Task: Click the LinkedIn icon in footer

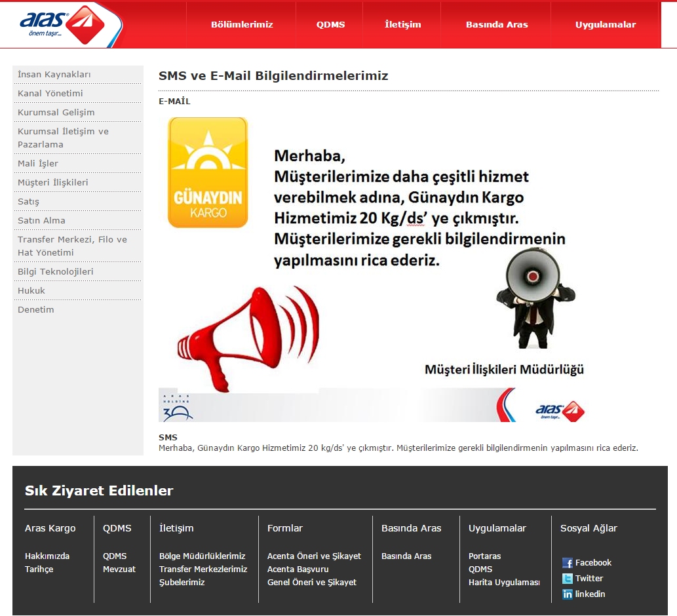Action: [x=568, y=594]
